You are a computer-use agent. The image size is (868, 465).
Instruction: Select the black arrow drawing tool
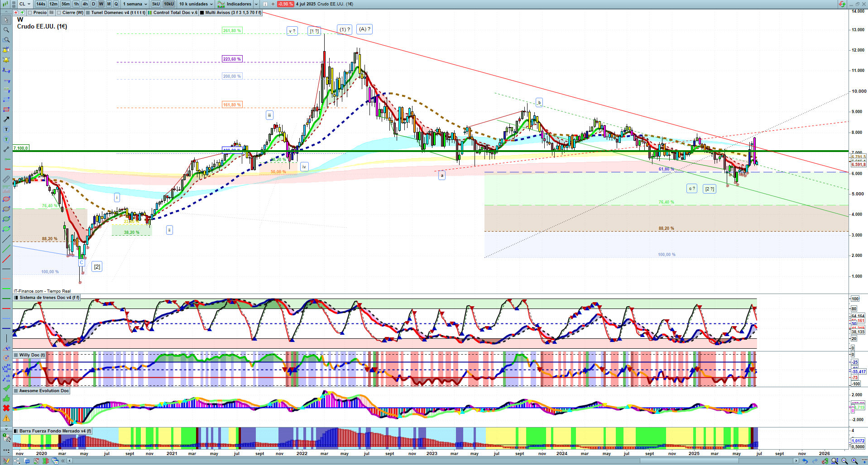tap(6, 119)
